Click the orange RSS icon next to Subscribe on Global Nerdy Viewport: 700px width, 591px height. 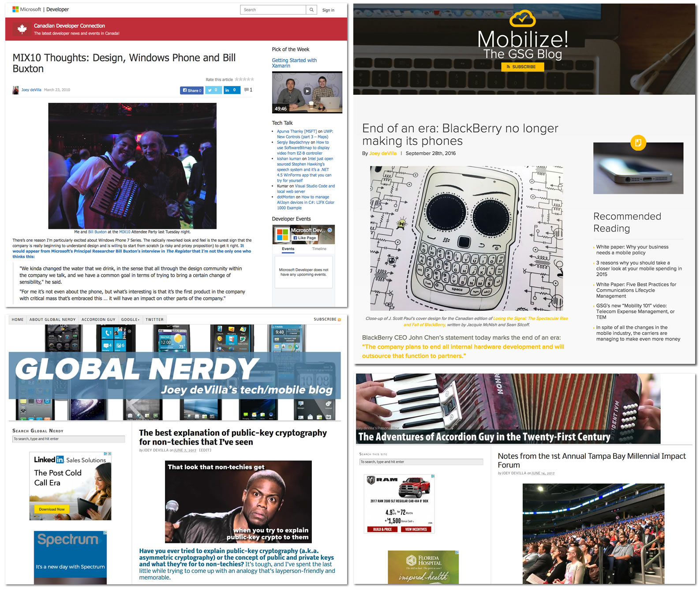tap(339, 320)
